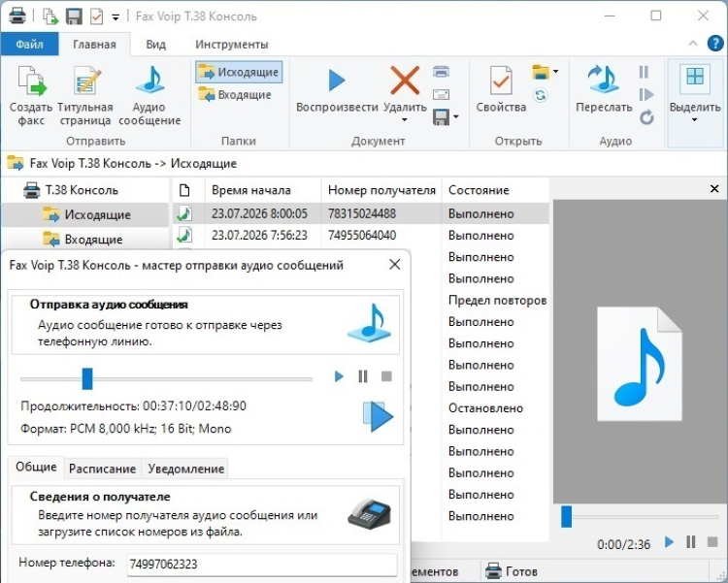The width and height of the screenshot is (728, 583).
Task: Click recipient number 74955064040
Action: coord(362,236)
